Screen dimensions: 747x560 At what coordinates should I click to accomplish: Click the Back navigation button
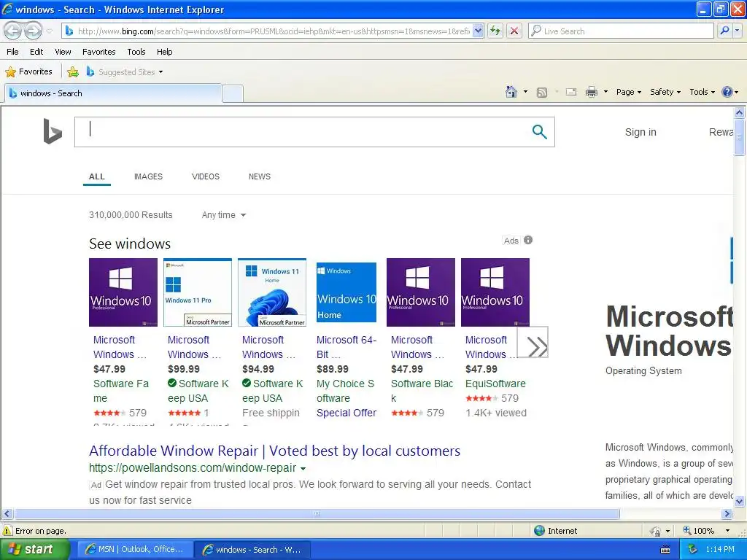tap(13, 31)
